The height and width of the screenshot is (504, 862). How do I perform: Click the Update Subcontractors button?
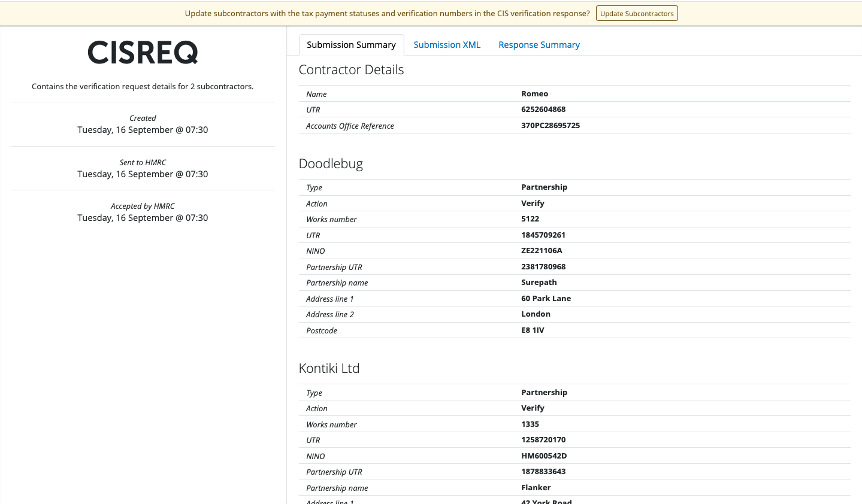point(637,14)
